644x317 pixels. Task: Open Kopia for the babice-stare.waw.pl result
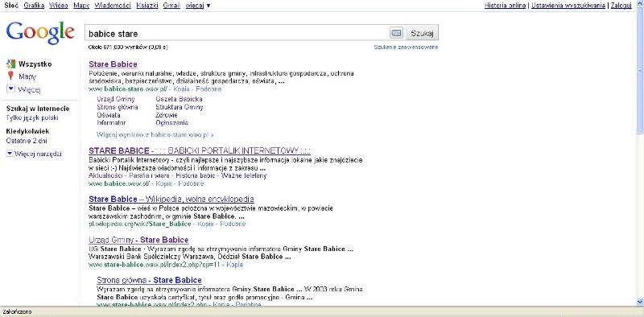point(180,89)
